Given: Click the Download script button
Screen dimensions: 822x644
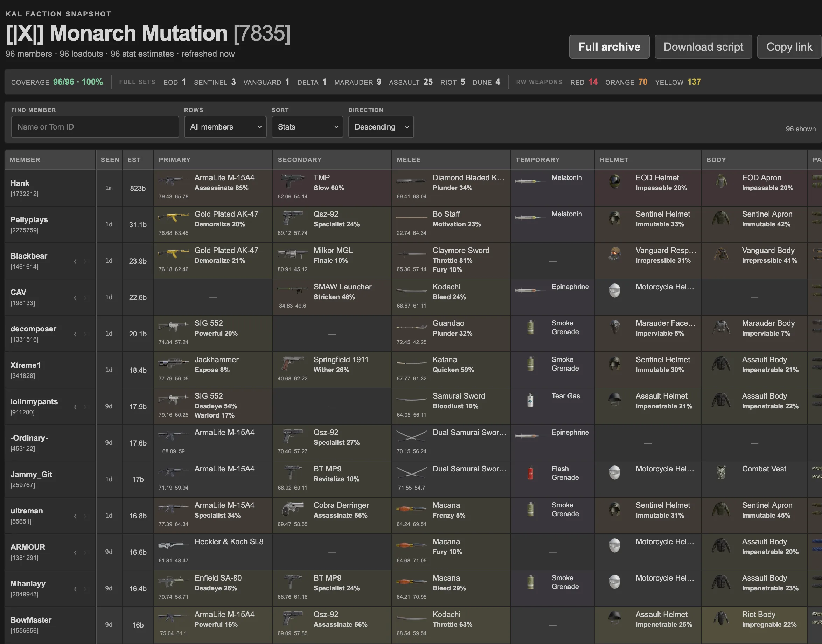Looking at the screenshot, I should pos(703,47).
